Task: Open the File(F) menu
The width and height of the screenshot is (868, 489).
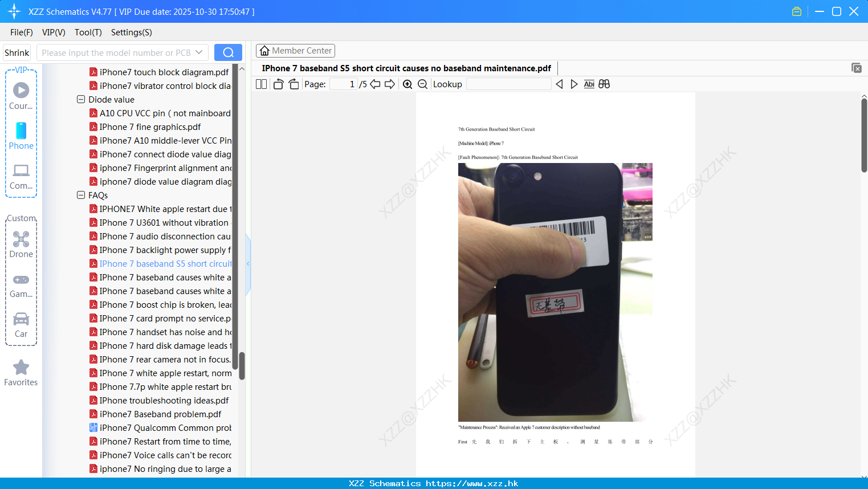Action: click(22, 32)
